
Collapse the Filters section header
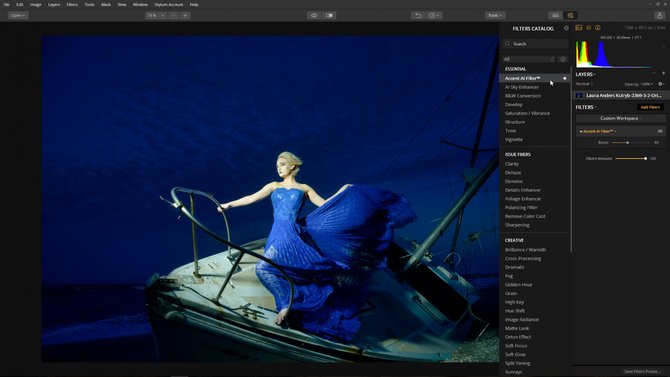(x=585, y=107)
